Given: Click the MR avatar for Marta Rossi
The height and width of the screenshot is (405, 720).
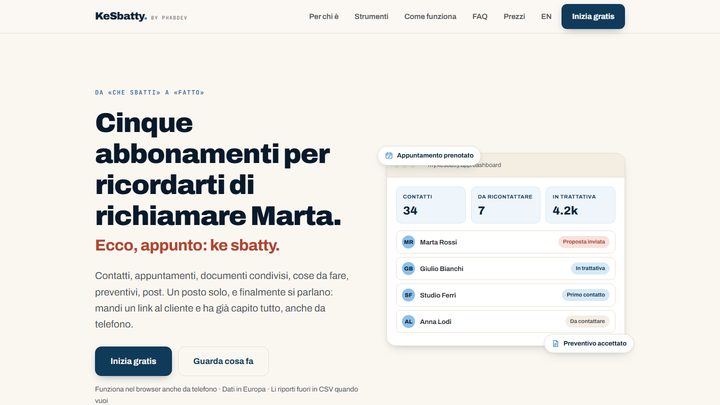Looking at the screenshot, I should (x=408, y=242).
